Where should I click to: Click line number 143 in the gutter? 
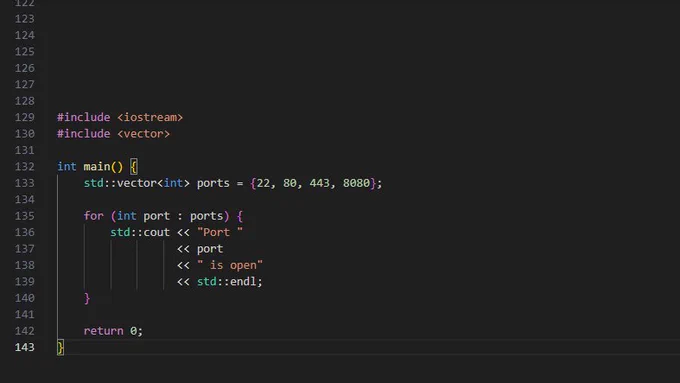pyautogui.click(x=25, y=347)
